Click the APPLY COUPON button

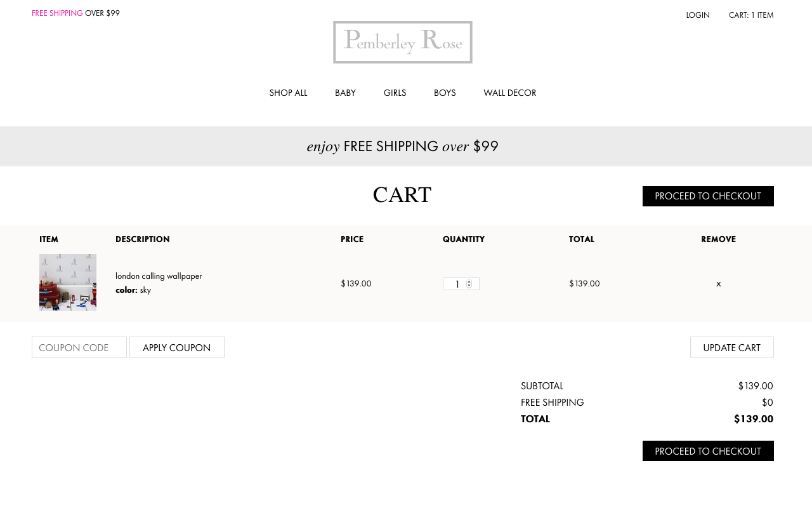pyautogui.click(x=176, y=347)
